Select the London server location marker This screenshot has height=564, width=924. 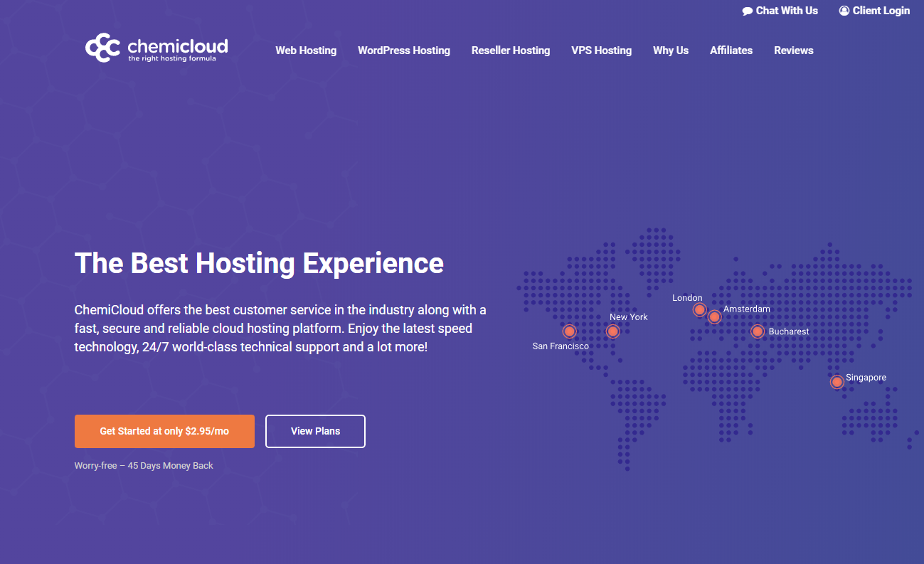click(699, 310)
